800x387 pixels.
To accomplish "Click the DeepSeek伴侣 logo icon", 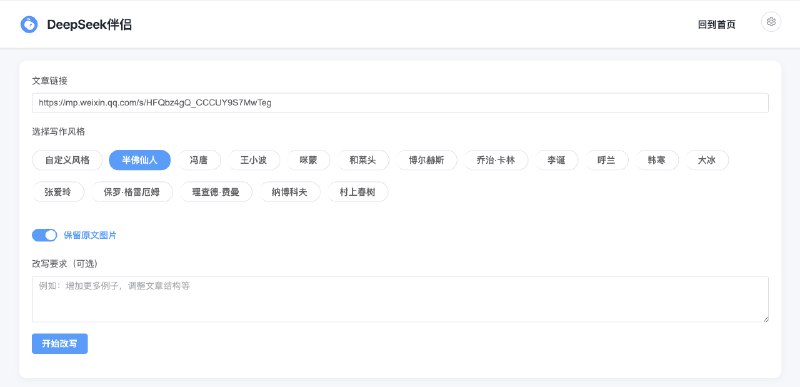I will pyautogui.click(x=29, y=24).
